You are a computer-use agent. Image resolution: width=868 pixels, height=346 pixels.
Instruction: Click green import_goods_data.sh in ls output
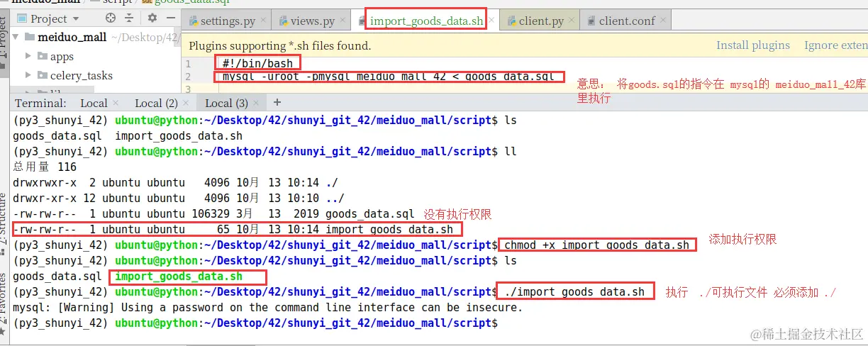tap(178, 277)
